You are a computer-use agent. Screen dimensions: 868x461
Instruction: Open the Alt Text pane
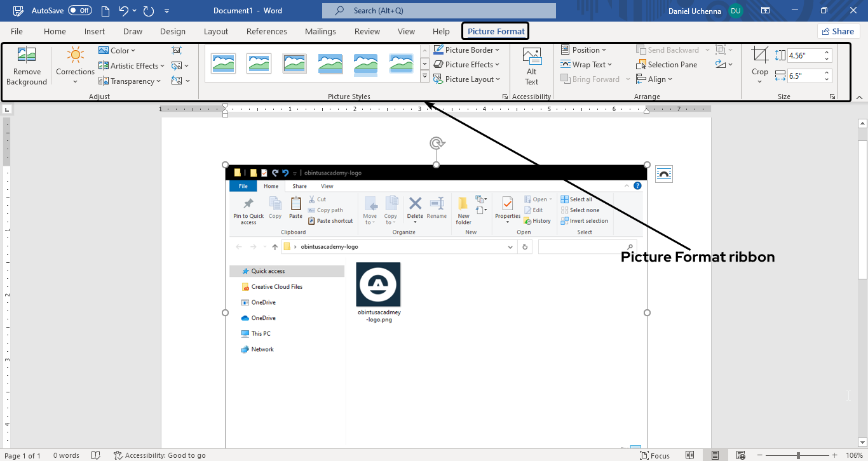click(531, 66)
